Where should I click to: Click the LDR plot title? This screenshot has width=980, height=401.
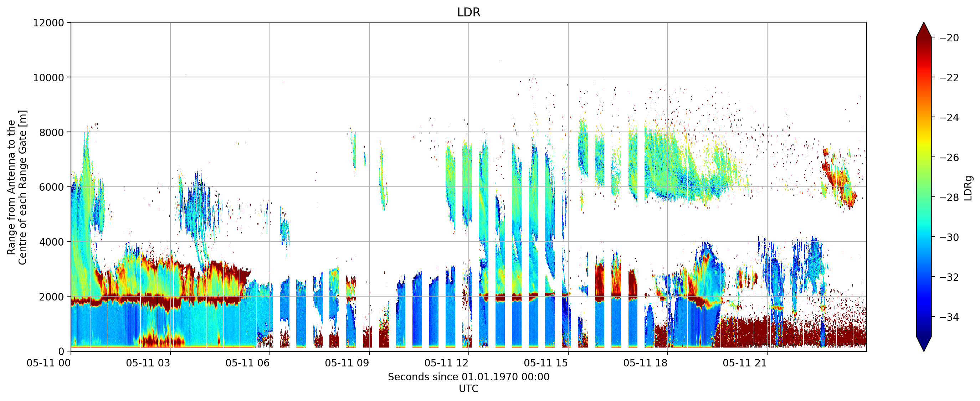[469, 12]
